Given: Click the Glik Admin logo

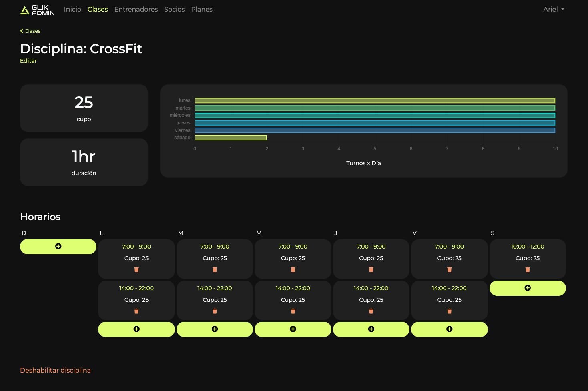Looking at the screenshot, I should [x=37, y=10].
